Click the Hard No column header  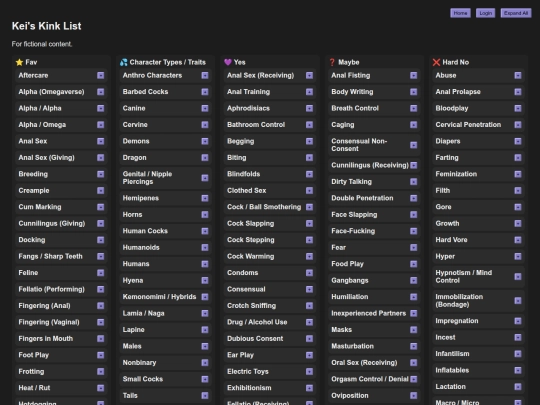coord(451,62)
